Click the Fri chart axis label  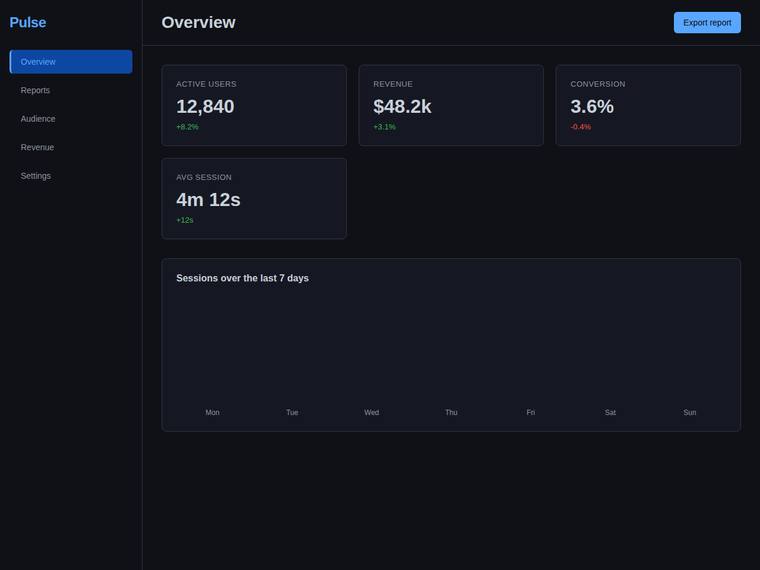[x=530, y=412]
